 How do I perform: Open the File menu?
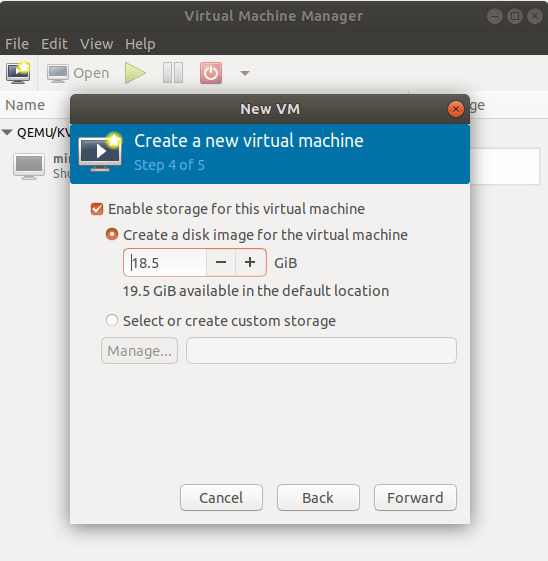17,44
